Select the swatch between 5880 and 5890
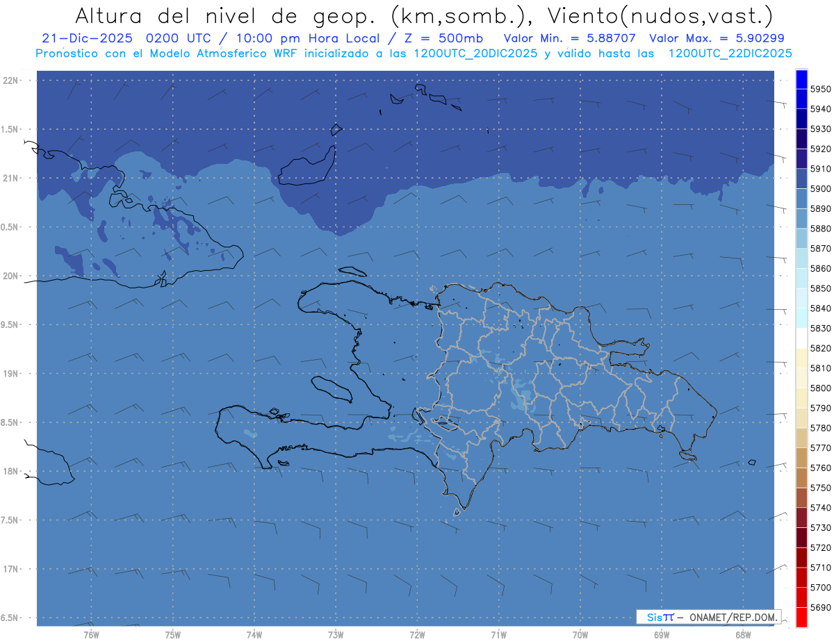834x644 pixels. (801, 219)
